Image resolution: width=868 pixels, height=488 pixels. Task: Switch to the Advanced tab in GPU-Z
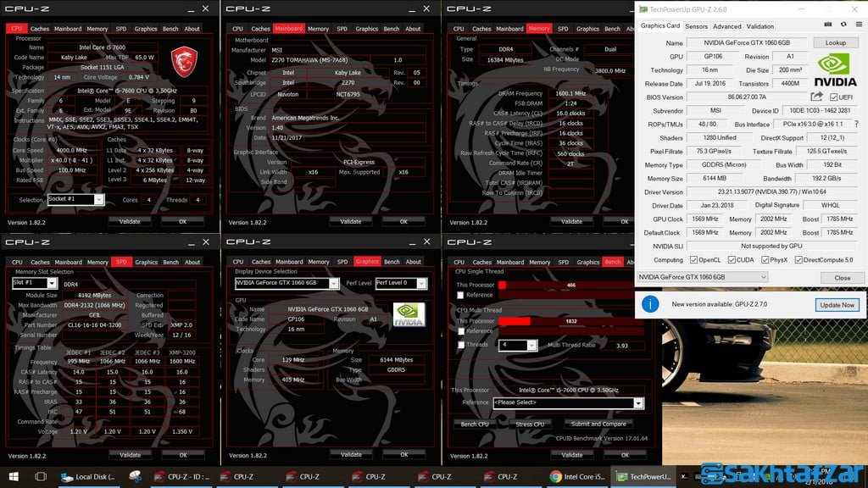pyautogui.click(x=726, y=26)
